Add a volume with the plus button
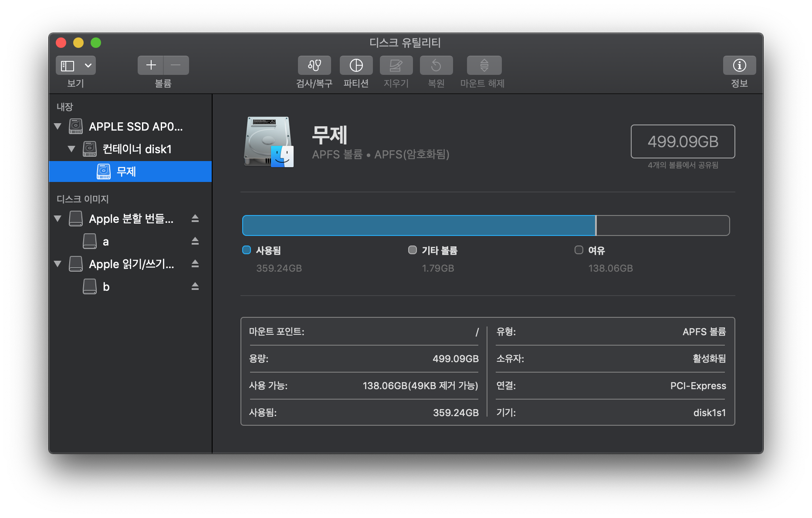This screenshot has height=518, width=812. click(x=151, y=65)
